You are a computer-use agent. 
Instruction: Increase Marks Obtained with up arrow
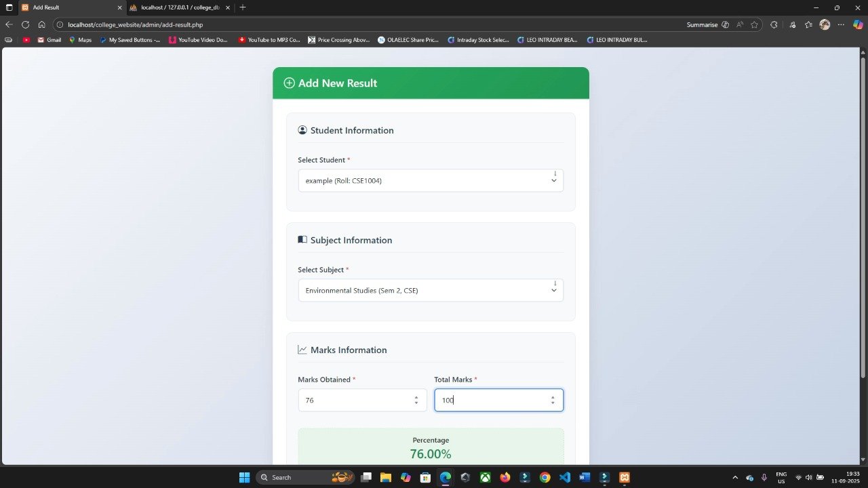(416, 397)
